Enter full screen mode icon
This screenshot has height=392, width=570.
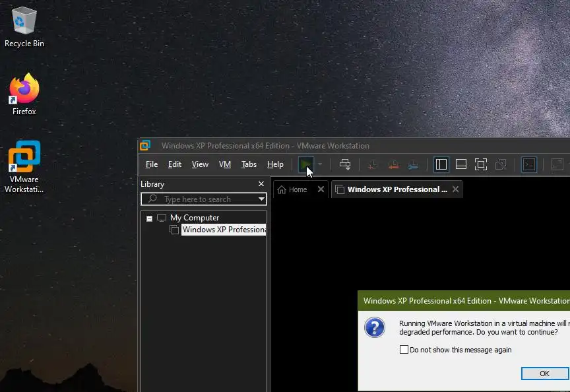(480, 164)
